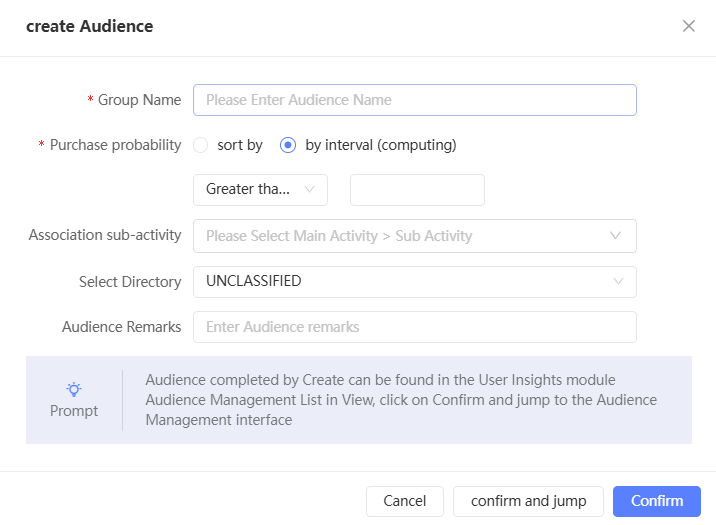Click the lightbulb Prompt icon
Screen dimensions: 716x525
click(x=74, y=389)
